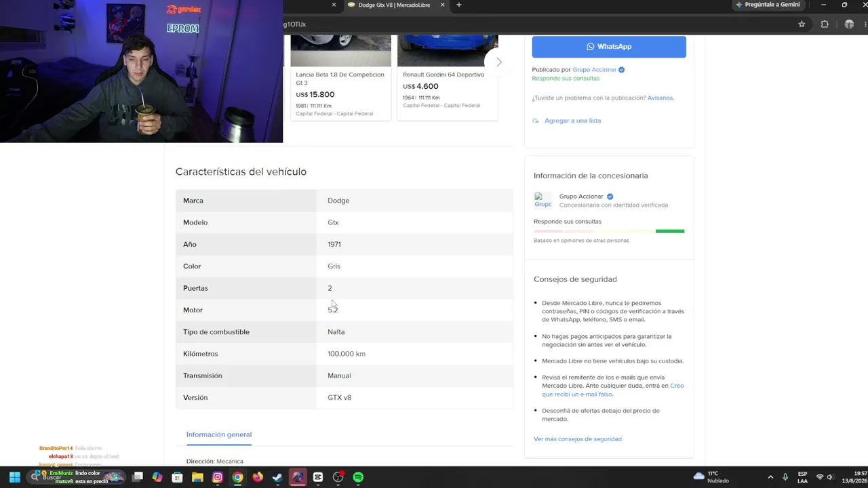Screen dimensions: 868x488
Task: Click the taskbar search box
Action: click(x=77, y=477)
